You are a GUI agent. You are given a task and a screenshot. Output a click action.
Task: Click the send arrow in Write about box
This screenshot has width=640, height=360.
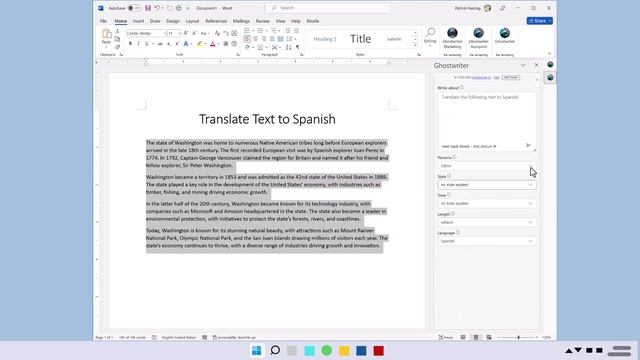point(528,145)
